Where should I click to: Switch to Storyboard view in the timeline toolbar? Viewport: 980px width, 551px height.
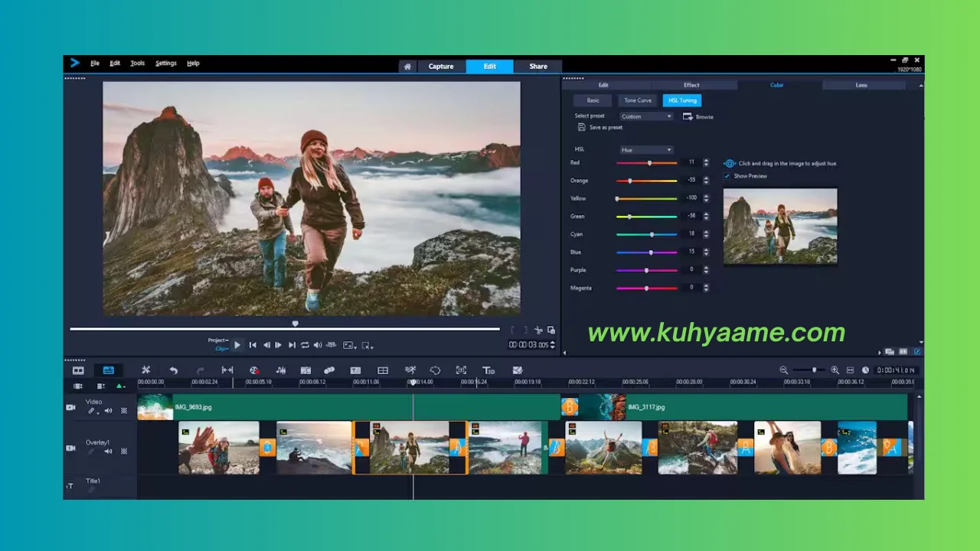tap(78, 370)
